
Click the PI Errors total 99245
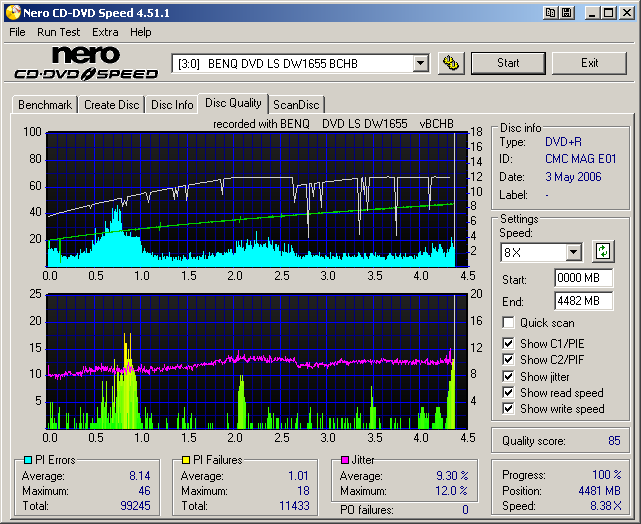coord(135,506)
